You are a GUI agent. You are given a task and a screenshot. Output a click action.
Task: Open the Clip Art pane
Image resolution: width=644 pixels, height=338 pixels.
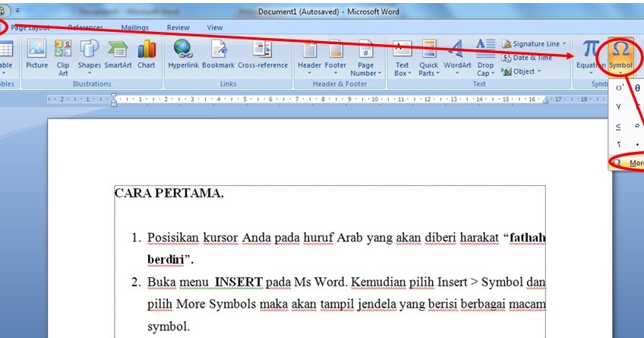click(x=63, y=58)
